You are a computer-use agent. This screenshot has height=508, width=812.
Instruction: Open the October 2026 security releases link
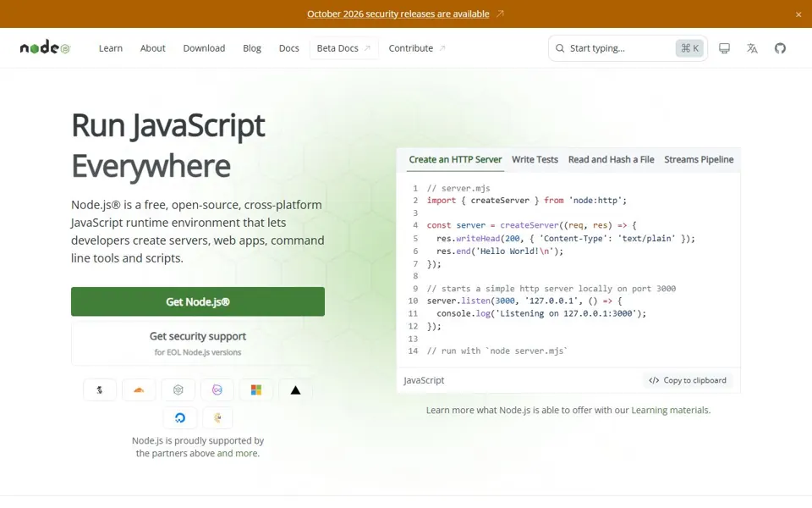click(398, 14)
